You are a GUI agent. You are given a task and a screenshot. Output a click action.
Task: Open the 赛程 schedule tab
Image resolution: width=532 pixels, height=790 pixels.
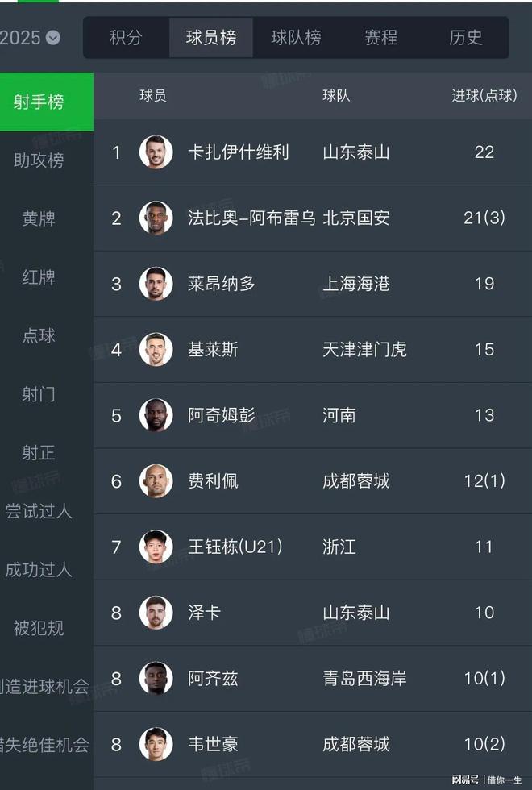[380, 37]
